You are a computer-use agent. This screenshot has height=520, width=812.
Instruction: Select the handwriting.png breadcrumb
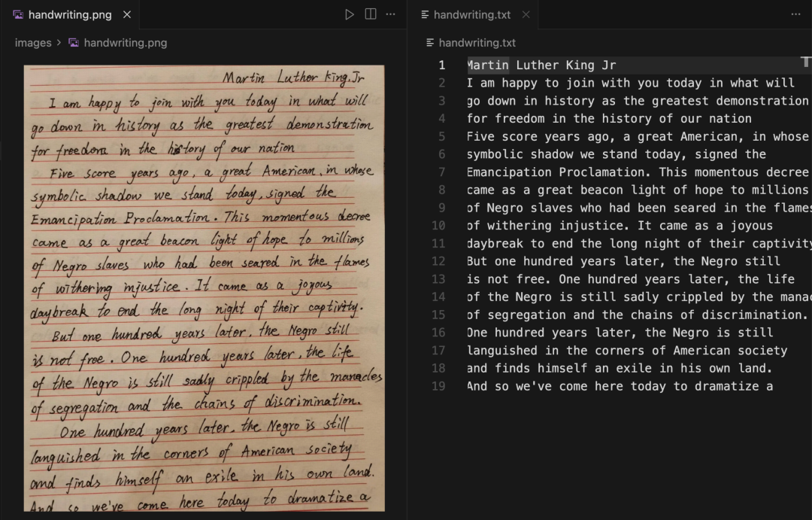pyautogui.click(x=126, y=42)
